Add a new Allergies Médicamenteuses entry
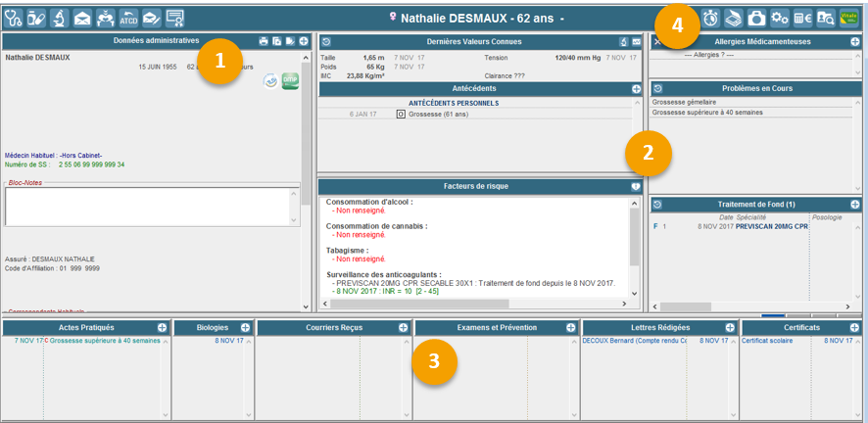This screenshot has width=868, height=423. pos(855,42)
